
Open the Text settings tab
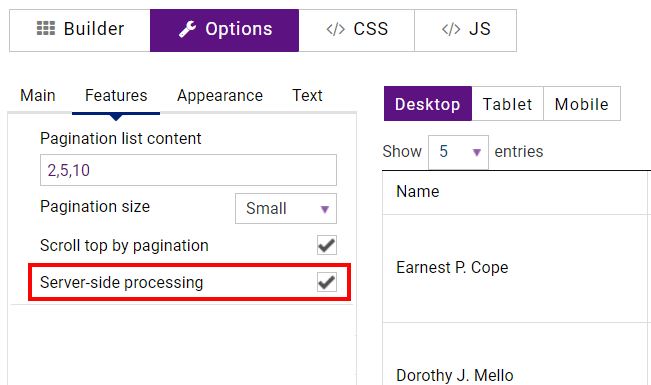(307, 96)
